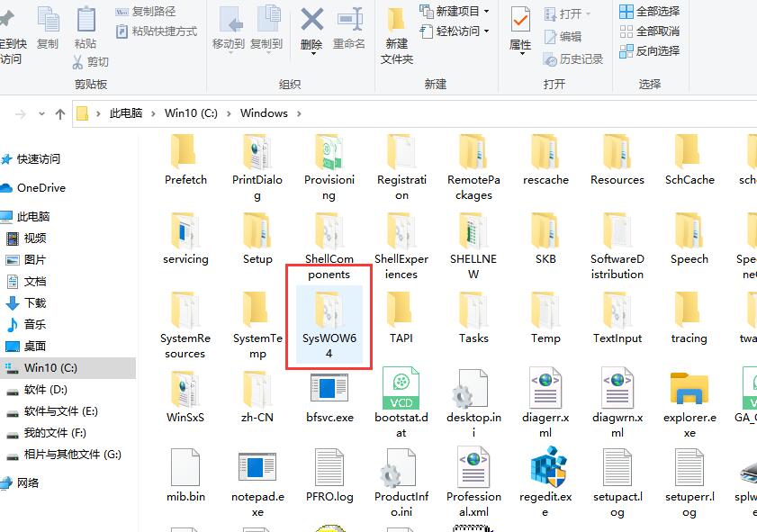Expand chevron after Windows breadcrumb

pyautogui.click(x=299, y=114)
